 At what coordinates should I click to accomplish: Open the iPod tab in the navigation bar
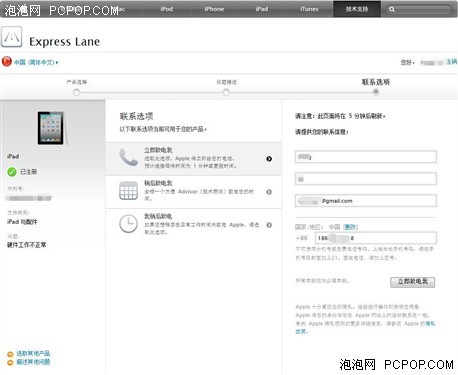click(x=167, y=9)
